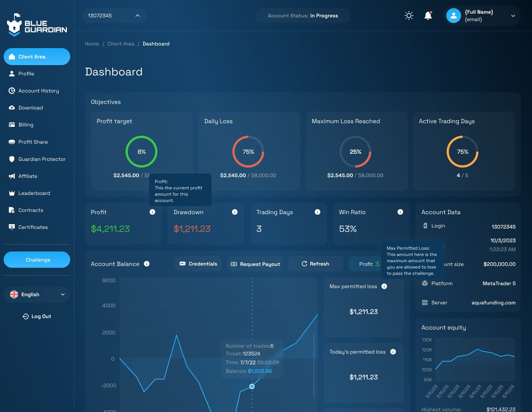
Task: Open the English language dropdown
Action: tap(37, 294)
